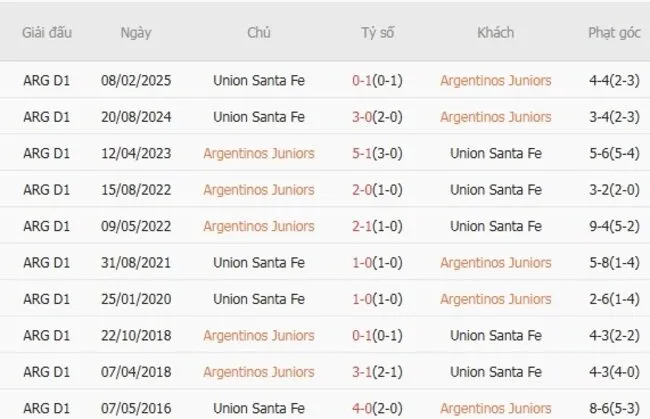
Task: Click Union Santa Fe in 25/01/2020 row
Action: click(259, 299)
